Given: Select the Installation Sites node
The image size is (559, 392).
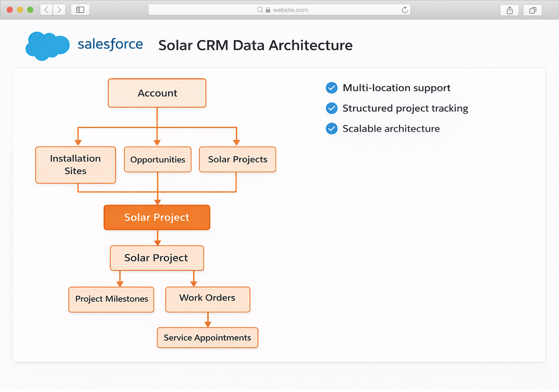Looking at the screenshot, I should click(75, 165).
